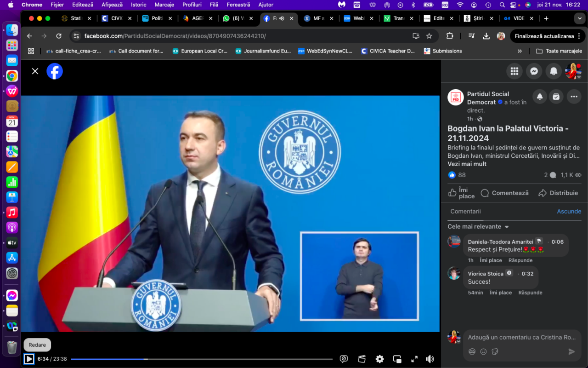The height and width of the screenshot is (368, 588).
Task: Open the account profile menu
Action: [573, 71]
